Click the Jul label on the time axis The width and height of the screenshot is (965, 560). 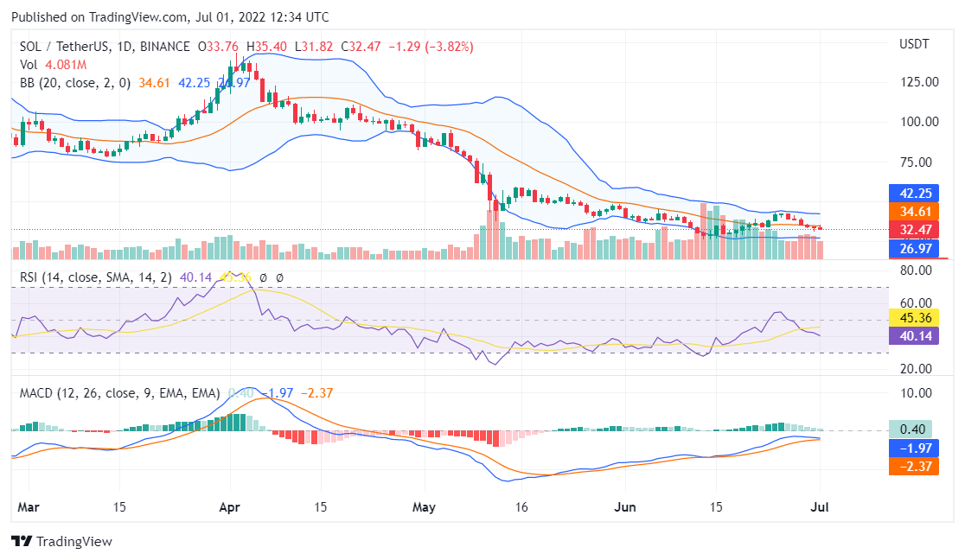coord(818,507)
